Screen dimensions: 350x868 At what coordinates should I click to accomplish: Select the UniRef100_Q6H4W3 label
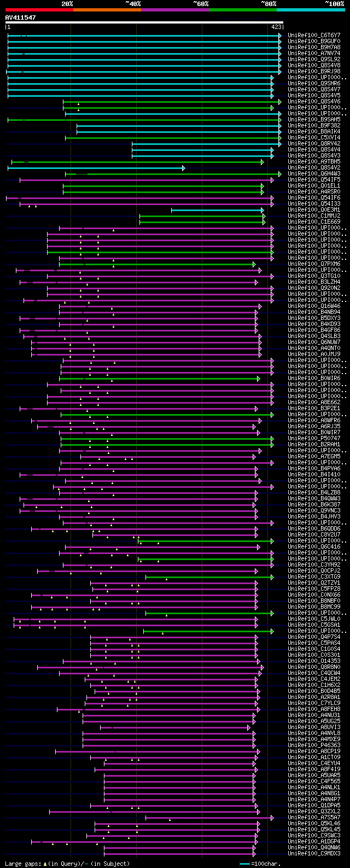(x=314, y=173)
